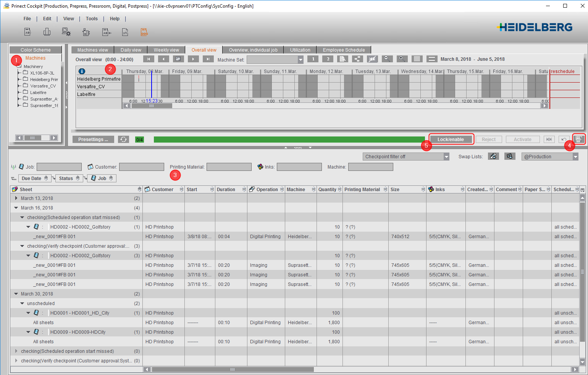Image resolution: width=588 pixels, height=375 pixels.
Task: Collapse the unscheduled group row
Action: 22,303
